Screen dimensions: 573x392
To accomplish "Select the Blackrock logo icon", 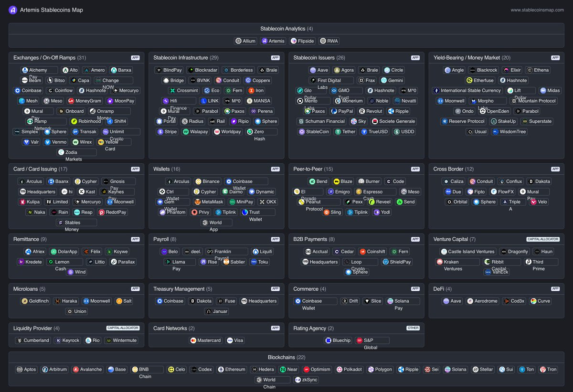I will 473,70.
